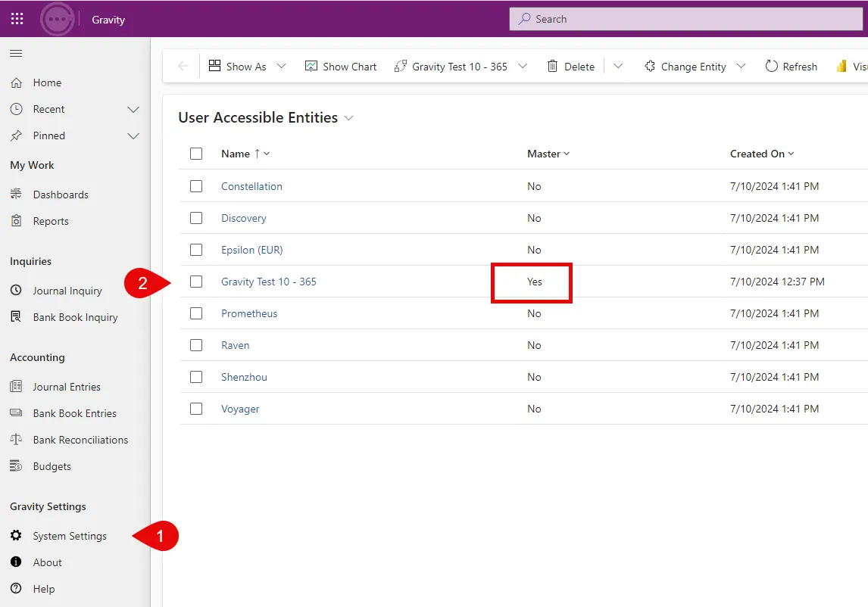This screenshot has width=868, height=607.
Task: Open Reports via its sidebar icon
Action: 17,221
